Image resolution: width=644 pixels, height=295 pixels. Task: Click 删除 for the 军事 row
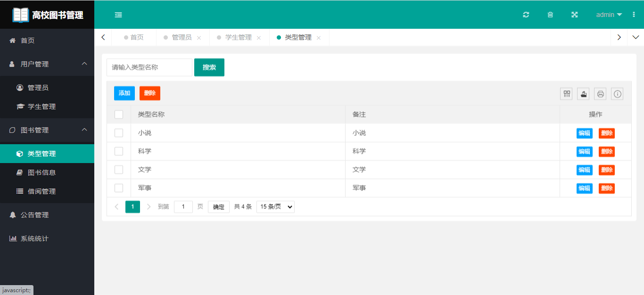pyautogui.click(x=607, y=188)
